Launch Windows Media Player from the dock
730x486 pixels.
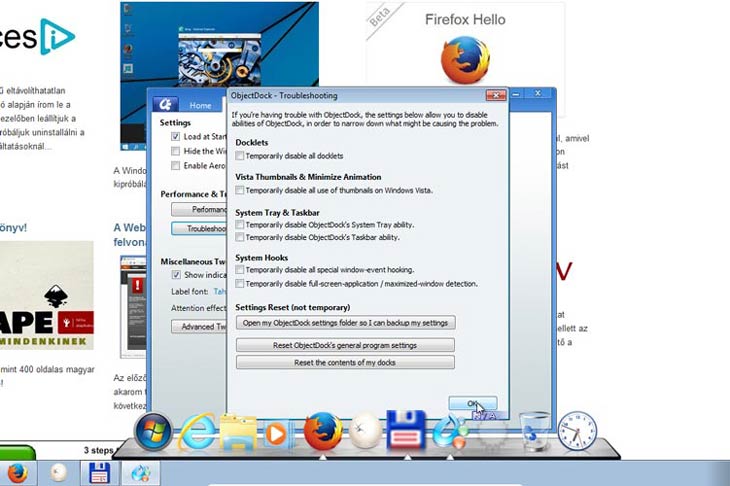point(276,434)
